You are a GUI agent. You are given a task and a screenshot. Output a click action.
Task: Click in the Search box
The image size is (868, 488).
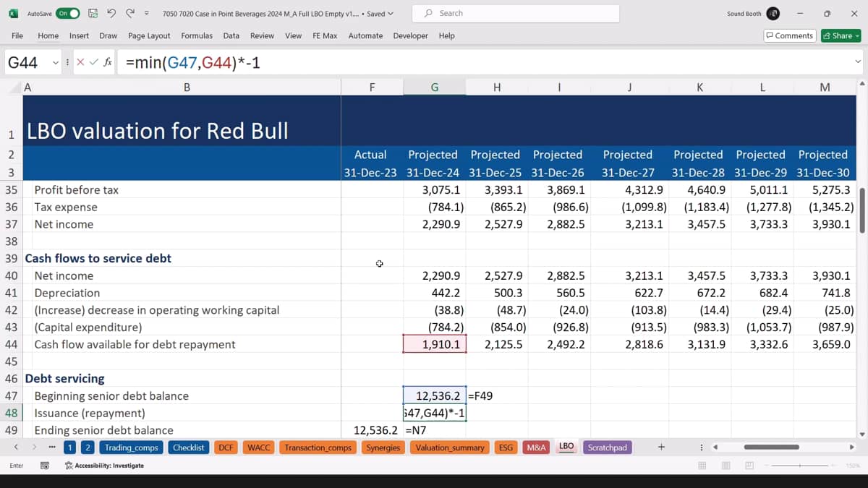point(516,13)
